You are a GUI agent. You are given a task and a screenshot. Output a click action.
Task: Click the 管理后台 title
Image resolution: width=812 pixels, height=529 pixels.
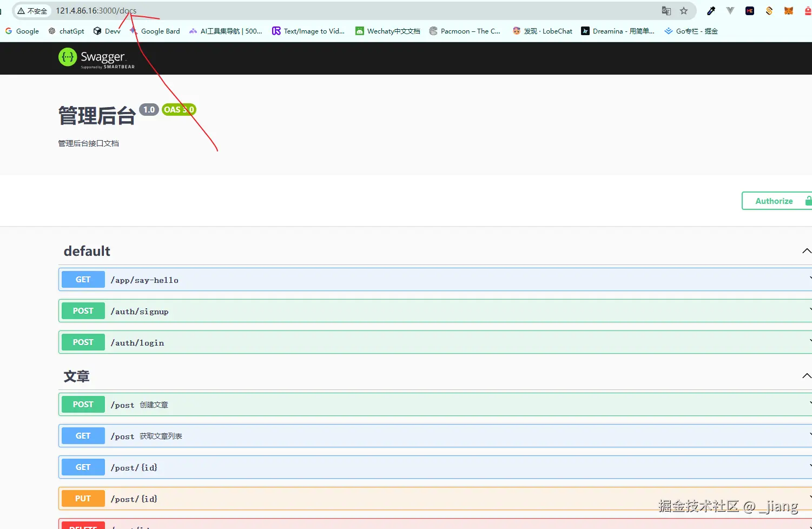(x=97, y=116)
